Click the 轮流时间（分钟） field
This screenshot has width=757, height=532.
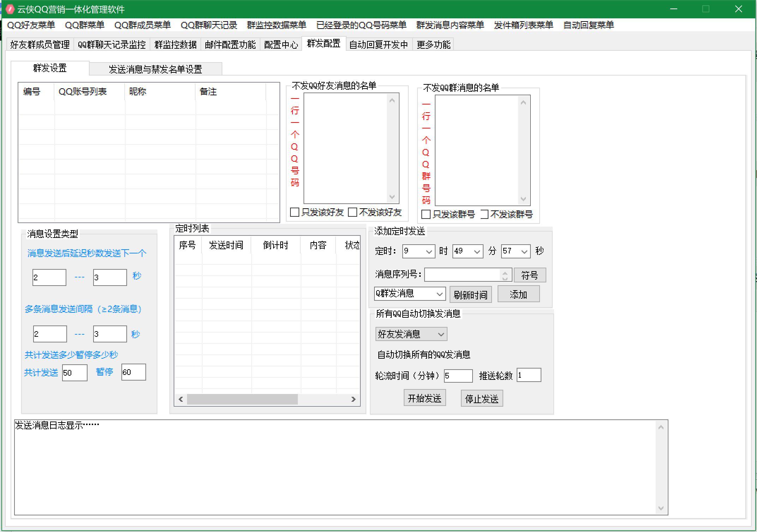pyautogui.click(x=458, y=376)
